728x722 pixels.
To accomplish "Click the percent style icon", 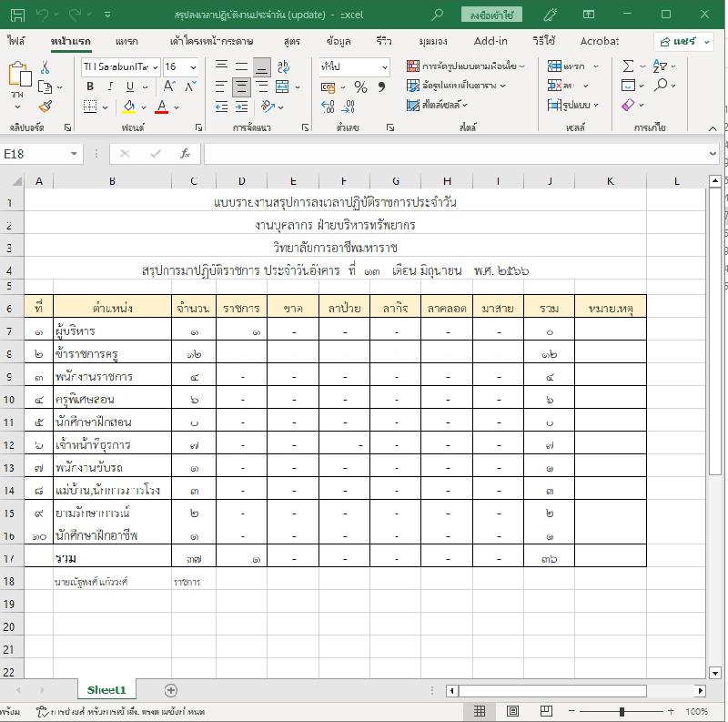I will pyautogui.click(x=360, y=87).
